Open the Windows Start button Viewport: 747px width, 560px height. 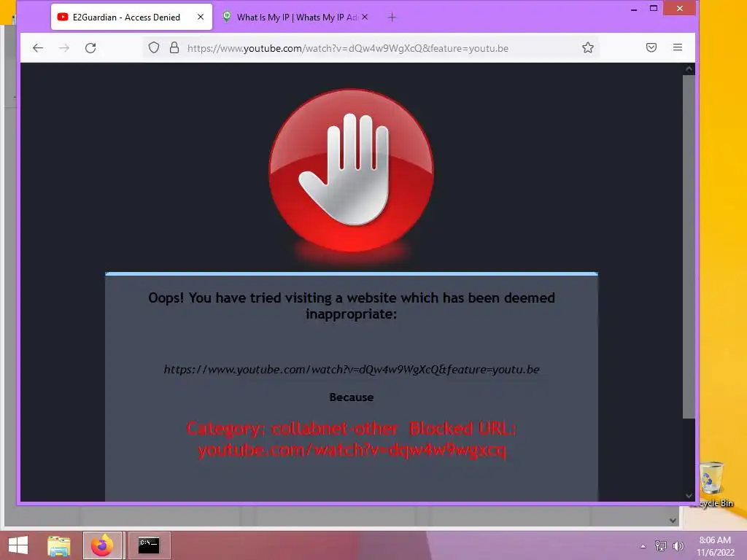pos(18,545)
